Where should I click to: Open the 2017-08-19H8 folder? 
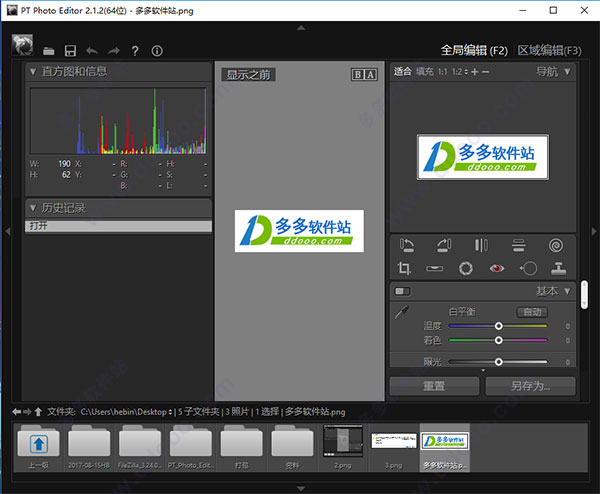click(89, 447)
